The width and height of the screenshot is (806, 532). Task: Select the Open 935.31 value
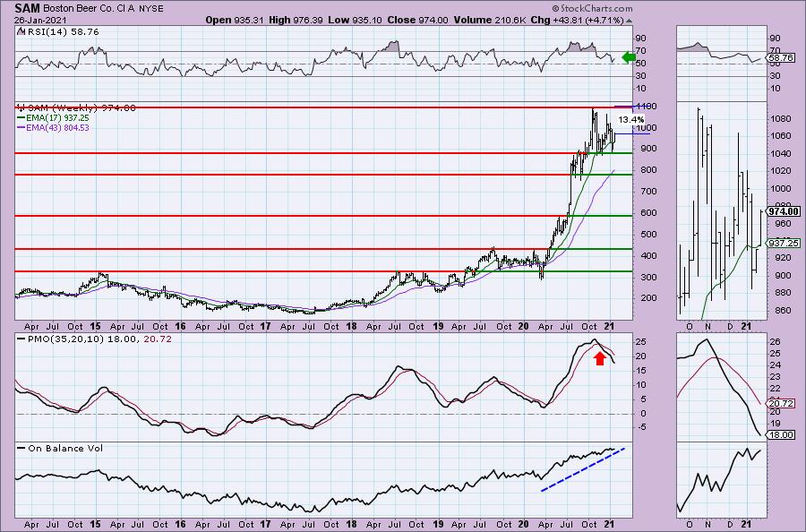pos(235,20)
